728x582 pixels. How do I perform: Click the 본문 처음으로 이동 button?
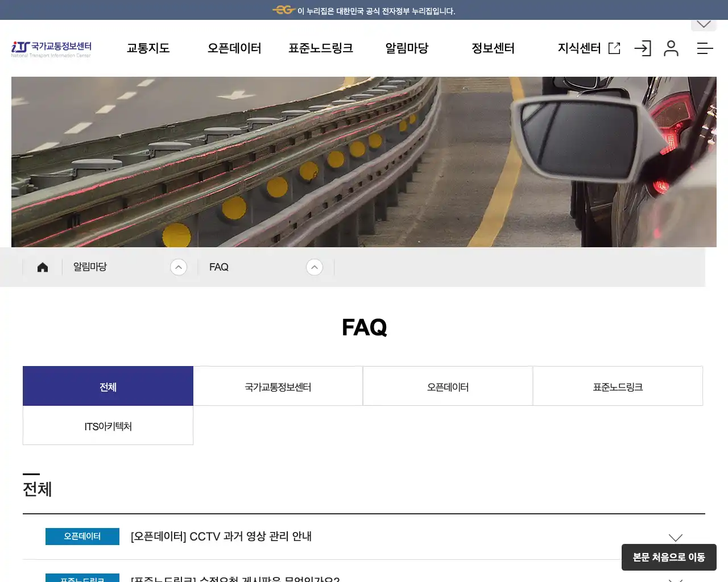(669, 558)
